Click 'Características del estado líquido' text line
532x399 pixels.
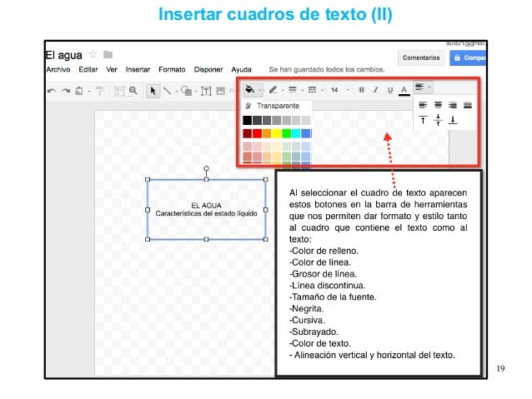click(206, 213)
